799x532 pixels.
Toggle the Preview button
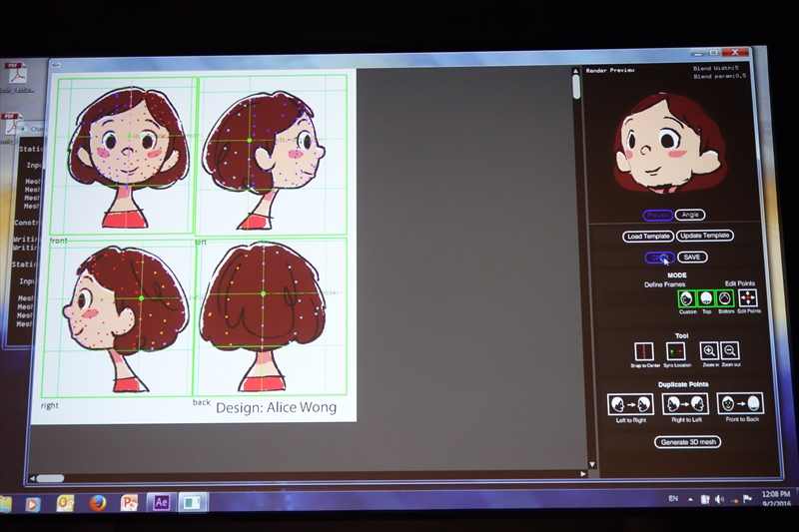(658, 216)
